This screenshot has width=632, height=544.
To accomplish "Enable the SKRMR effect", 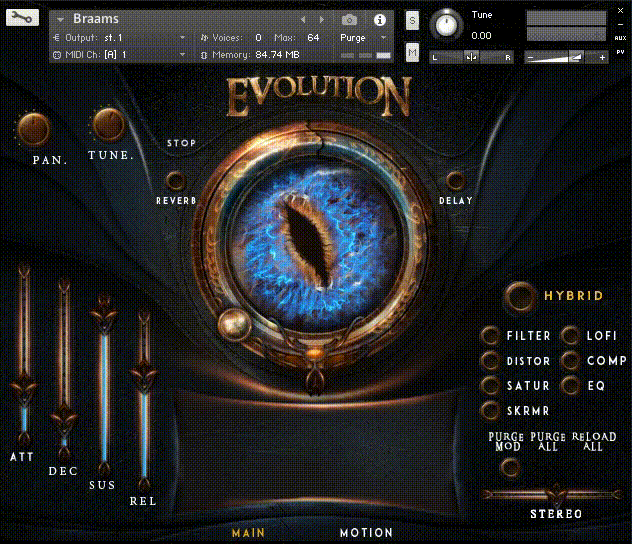I will pyautogui.click(x=491, y=411).
